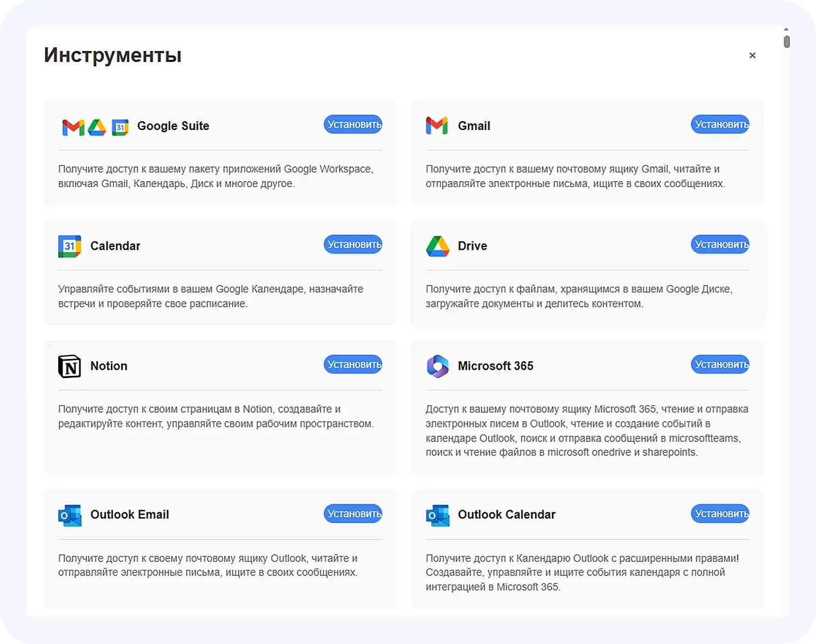Click the Calendar card's icon
The height and width of the screenshot is (644, 816).
click(70, 246)
